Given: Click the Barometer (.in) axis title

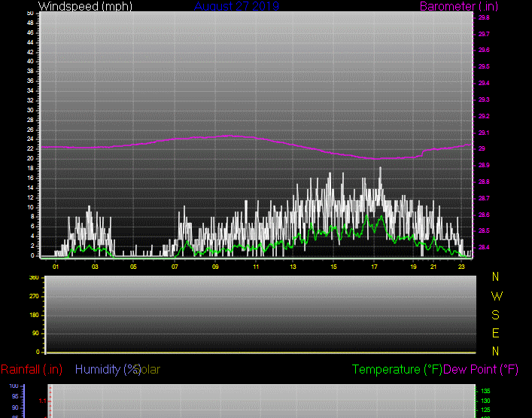Looking at the screenshot, I should 459,6.
